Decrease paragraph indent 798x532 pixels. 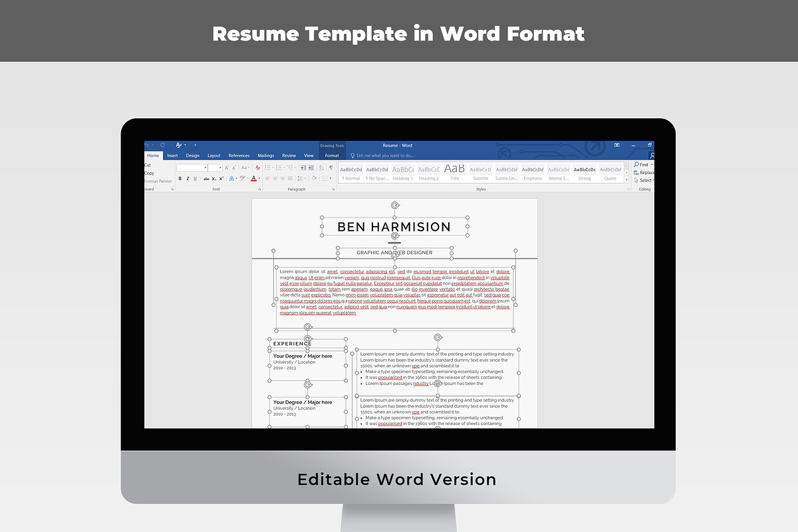[x=303, y=168]
